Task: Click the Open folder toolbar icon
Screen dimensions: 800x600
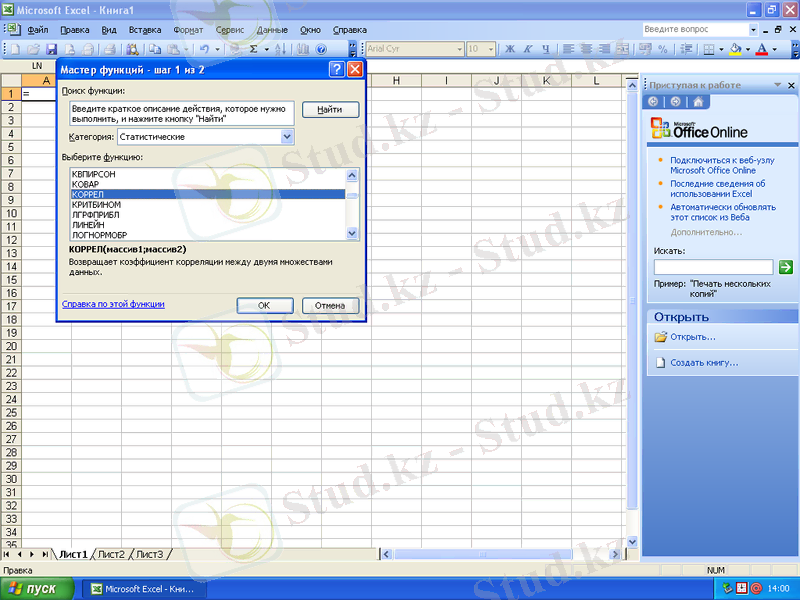Action: [x=34, y=49]
